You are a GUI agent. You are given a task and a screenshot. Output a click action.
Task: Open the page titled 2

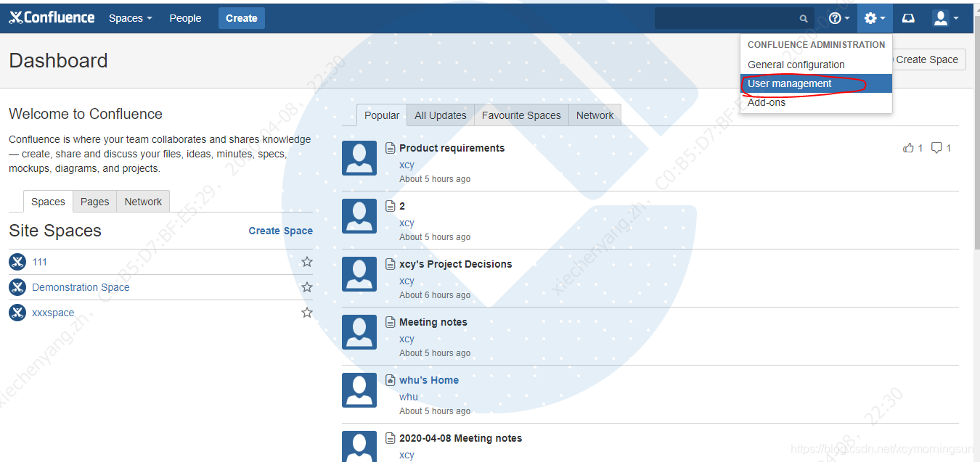pos(402,206)
